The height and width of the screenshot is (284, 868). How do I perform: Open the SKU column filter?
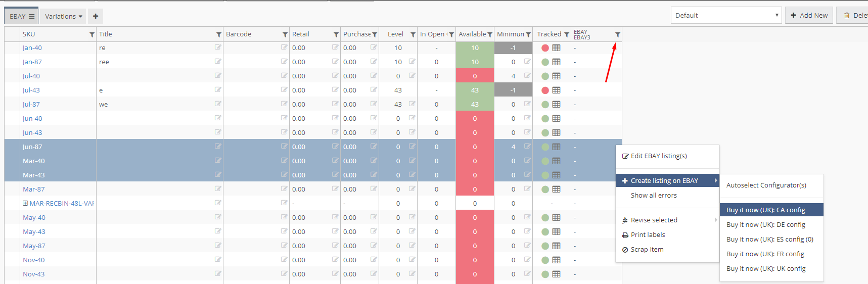(x=92, y=35)
